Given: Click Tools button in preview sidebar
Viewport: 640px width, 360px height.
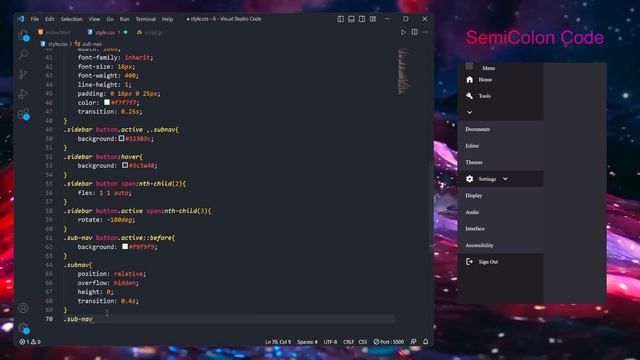Looking at the screenshot, I should pos(500,96).
